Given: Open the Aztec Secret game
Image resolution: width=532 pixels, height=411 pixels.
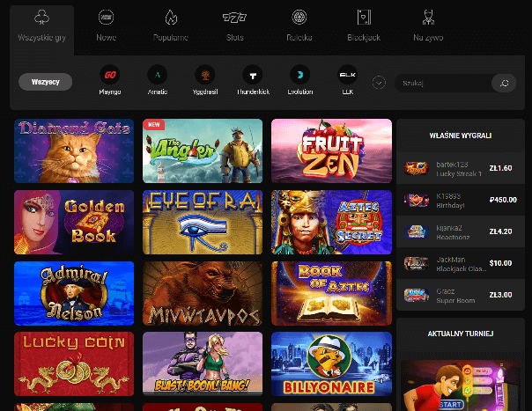Looking at the screenshot, I should pyautogui.click(x=331, y=222).
